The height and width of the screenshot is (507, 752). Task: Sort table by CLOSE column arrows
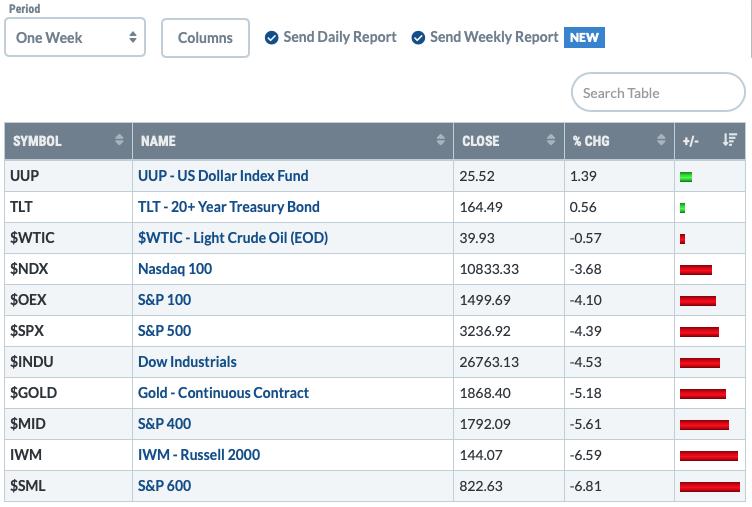coord(551,140)
